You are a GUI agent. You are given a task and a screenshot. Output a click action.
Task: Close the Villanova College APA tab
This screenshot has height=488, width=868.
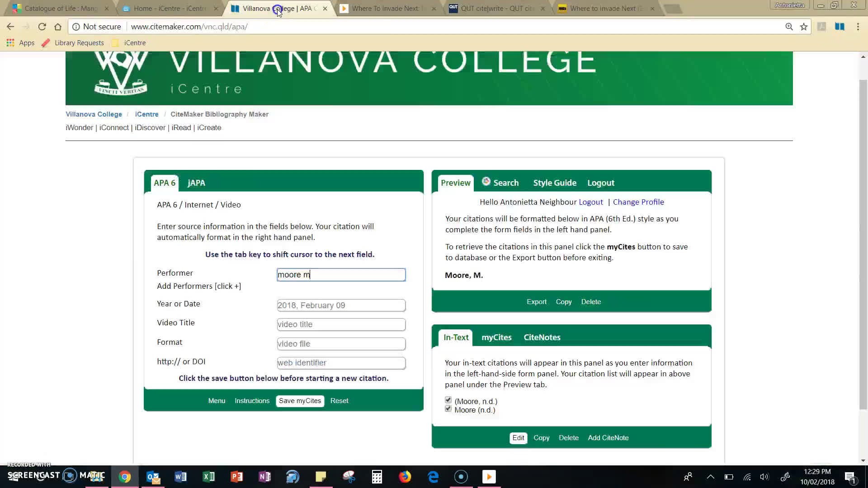tap(325, 8)
